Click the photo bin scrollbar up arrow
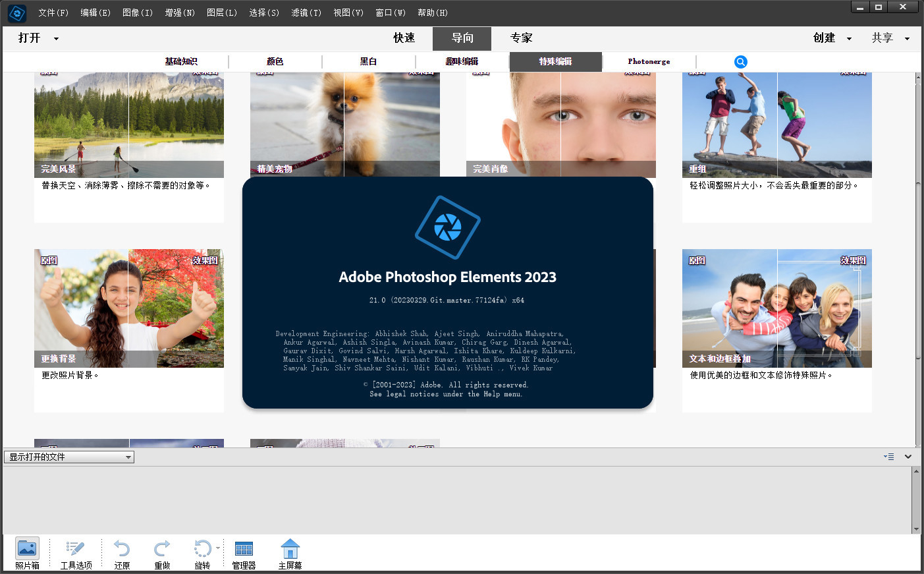 pyautogui.click(x=916, y=471)
